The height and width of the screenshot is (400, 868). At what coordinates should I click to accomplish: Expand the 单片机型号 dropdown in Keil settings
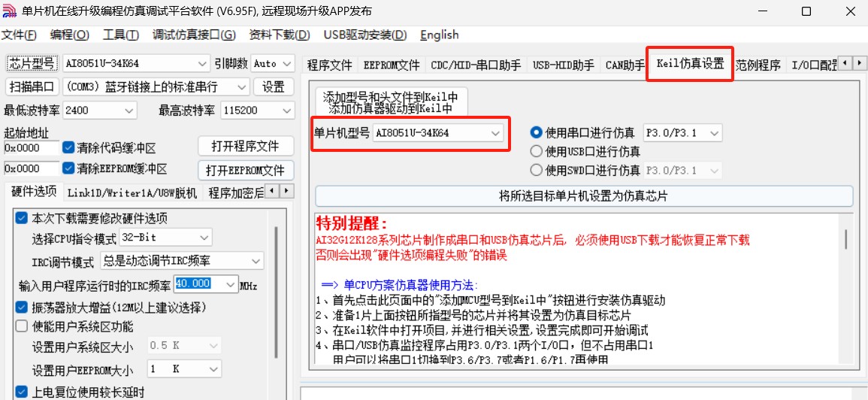click(495, 133)
